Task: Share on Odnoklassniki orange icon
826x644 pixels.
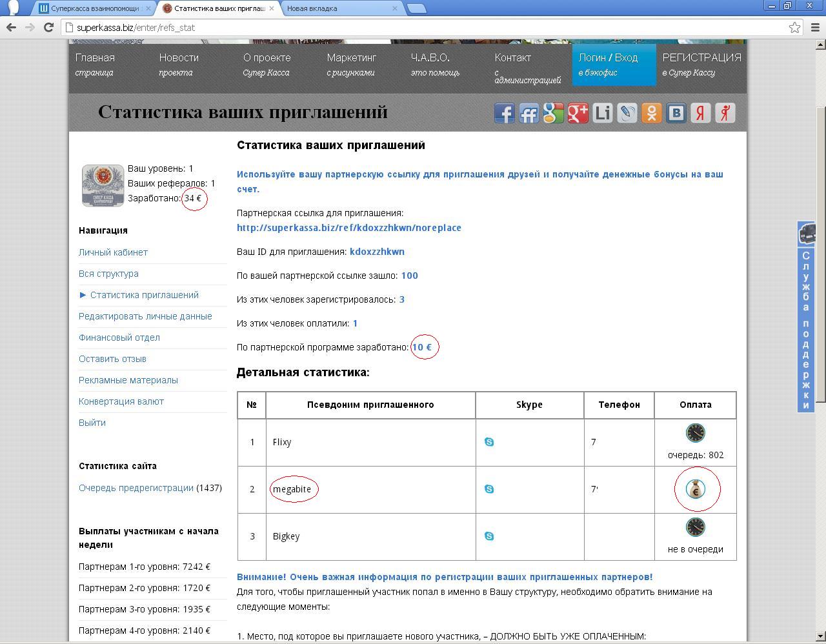Action: click(x=651, y=113)
